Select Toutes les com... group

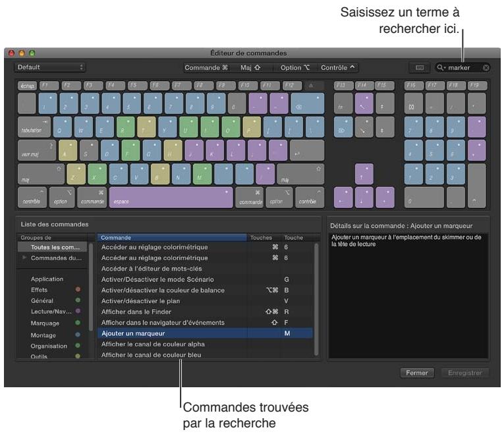point(53,247)
